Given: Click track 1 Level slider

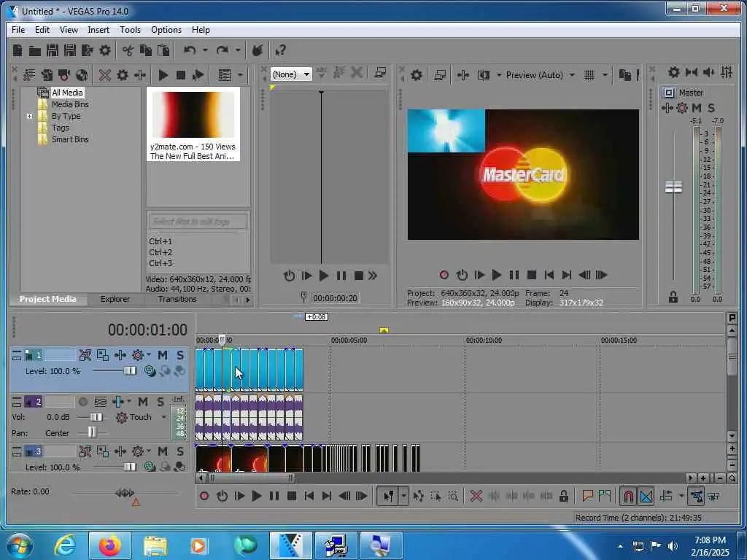Looking at the screenshot, I should 130,371.
